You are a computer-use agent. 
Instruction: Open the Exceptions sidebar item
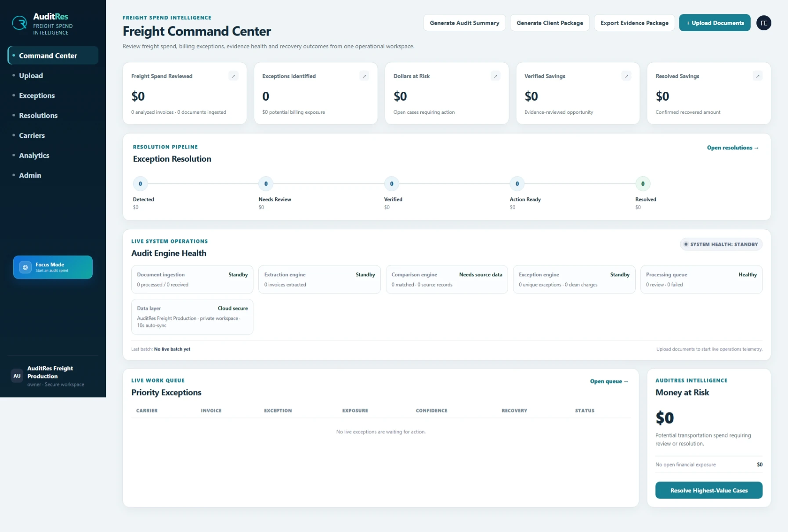click(53, 95)
